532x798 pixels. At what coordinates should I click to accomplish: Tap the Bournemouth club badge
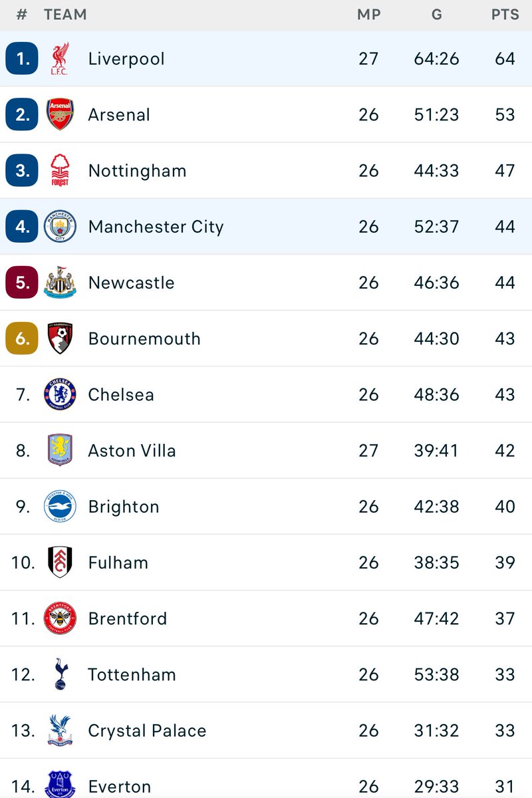point(60,338)
